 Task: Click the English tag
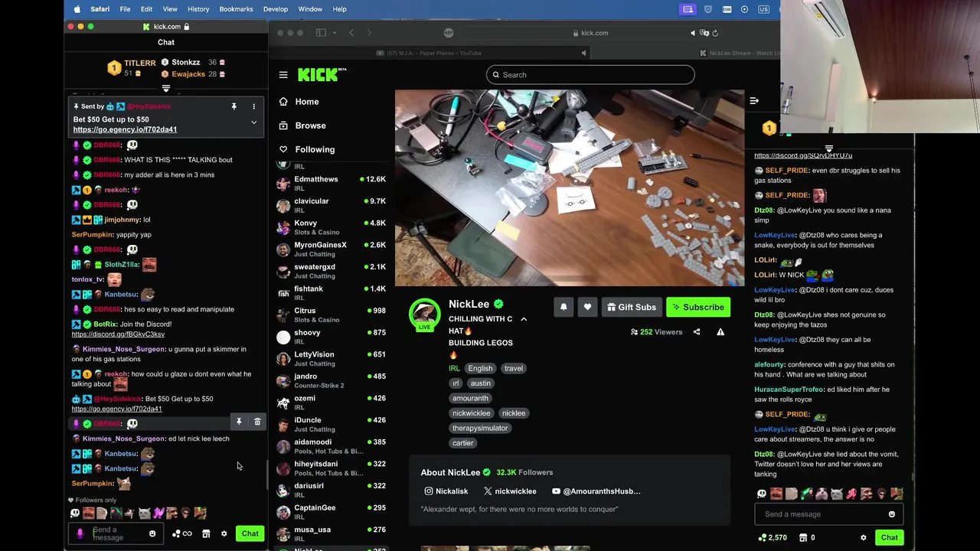click(x=480, y=368)
